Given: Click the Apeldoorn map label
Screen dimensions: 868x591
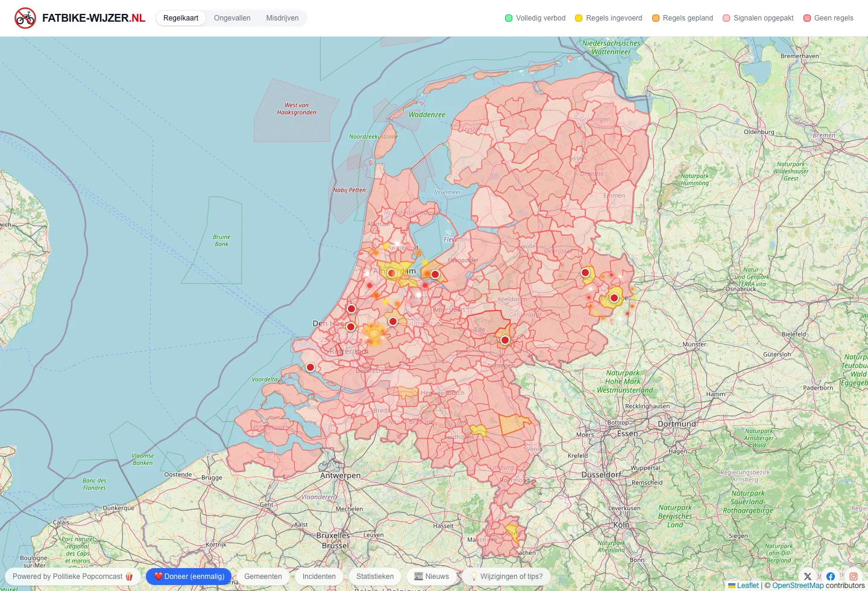Looking at the screenshot, I should click(x=512, y=299).
